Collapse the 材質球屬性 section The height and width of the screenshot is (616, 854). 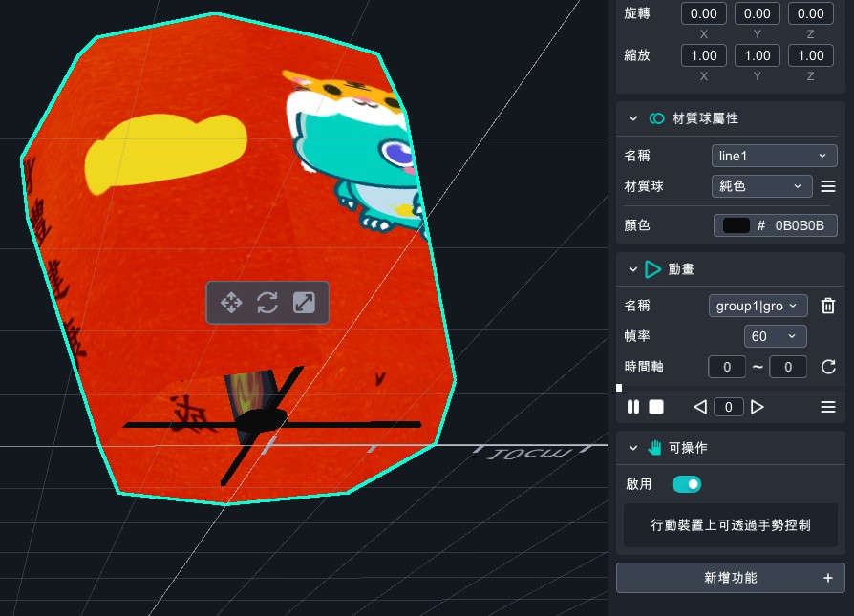pos(632,118)
